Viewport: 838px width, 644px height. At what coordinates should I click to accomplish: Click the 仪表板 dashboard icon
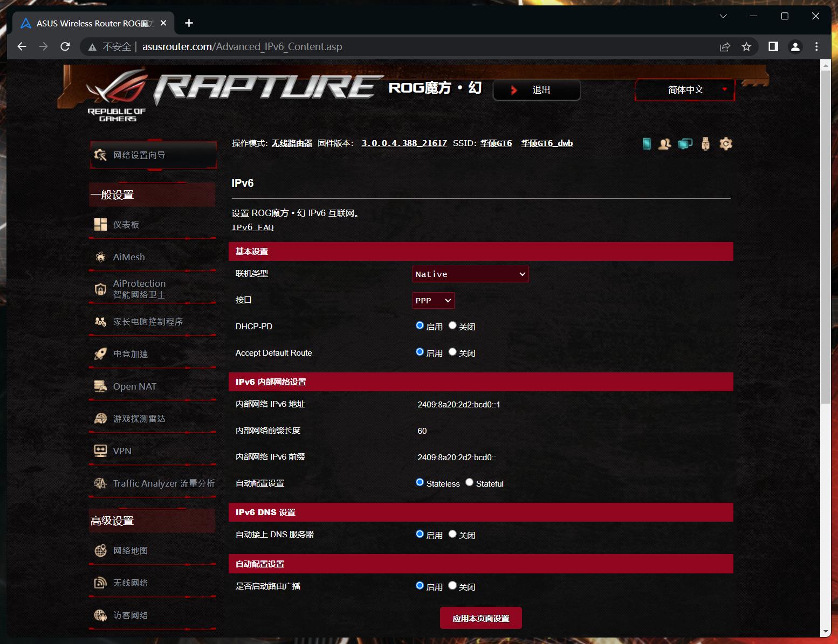pos(100,225)
